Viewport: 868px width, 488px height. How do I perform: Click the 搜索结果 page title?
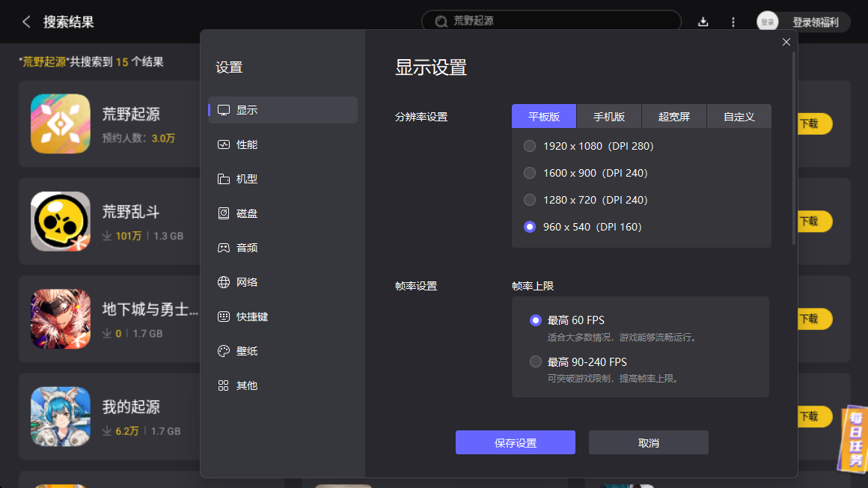pos(69,22)
